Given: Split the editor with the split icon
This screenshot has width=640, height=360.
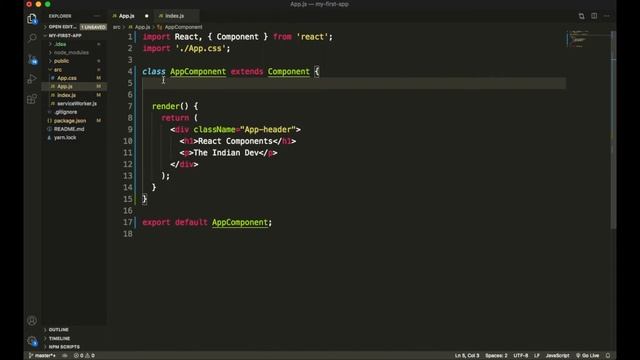Looking at the screenshot, I should click(594, 16).
